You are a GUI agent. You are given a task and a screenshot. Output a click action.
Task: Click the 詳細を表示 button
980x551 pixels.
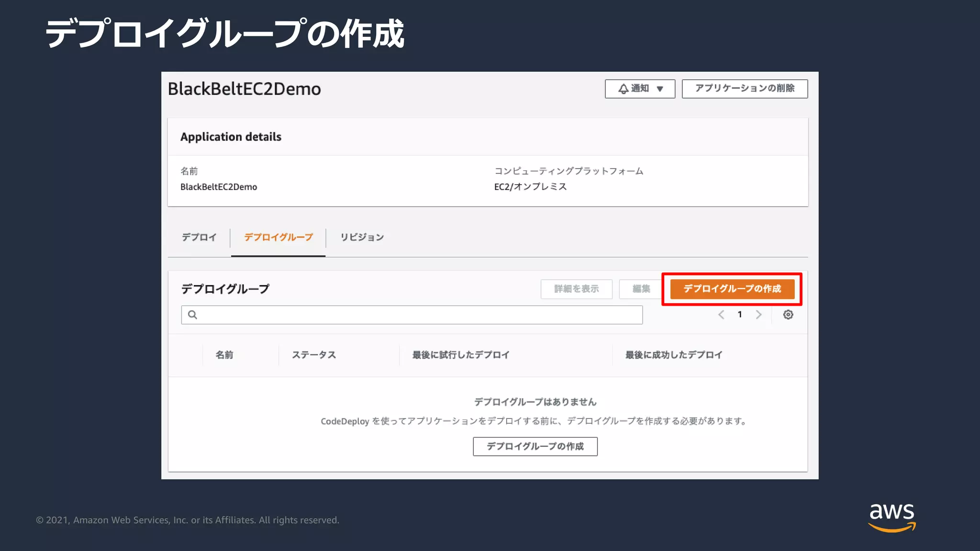577,289
